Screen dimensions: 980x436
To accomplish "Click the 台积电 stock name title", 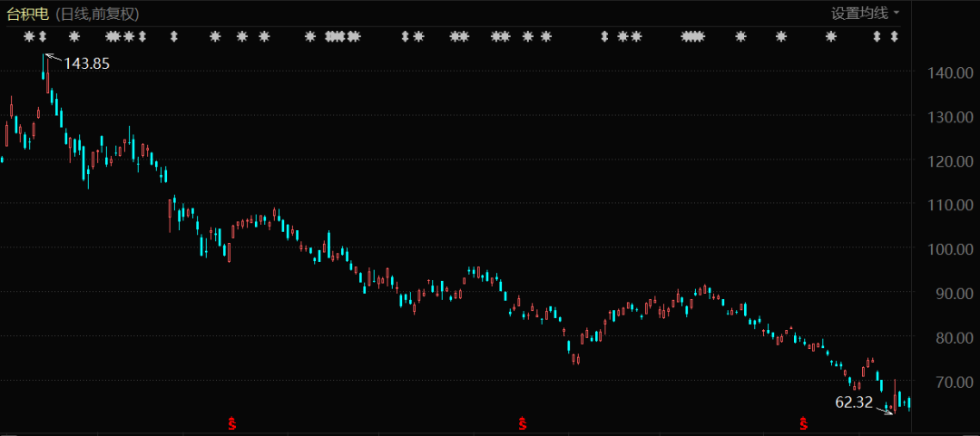I will pyautogui.click(x=28, y=14).
